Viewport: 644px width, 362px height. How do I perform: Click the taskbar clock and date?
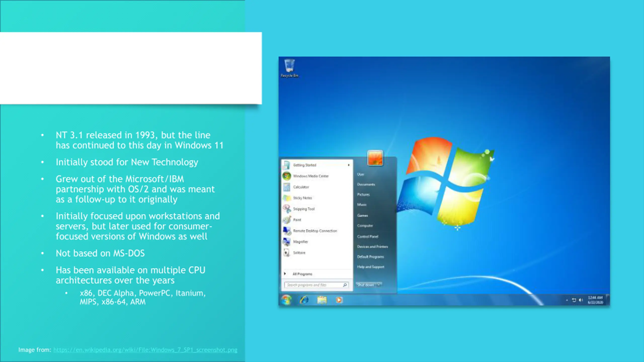click(595, 300)
